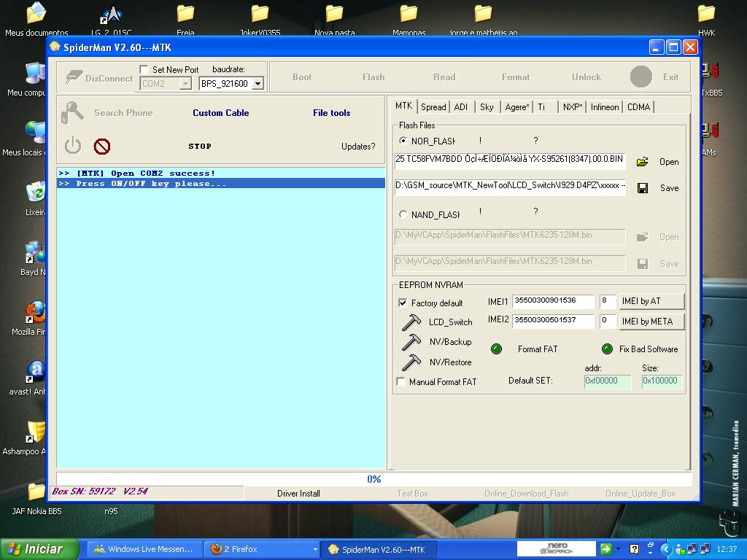The height and width of the screenshot is (560, 747).
Task: Open NOR flash file folder icon
Action: [x=643, y=162]
